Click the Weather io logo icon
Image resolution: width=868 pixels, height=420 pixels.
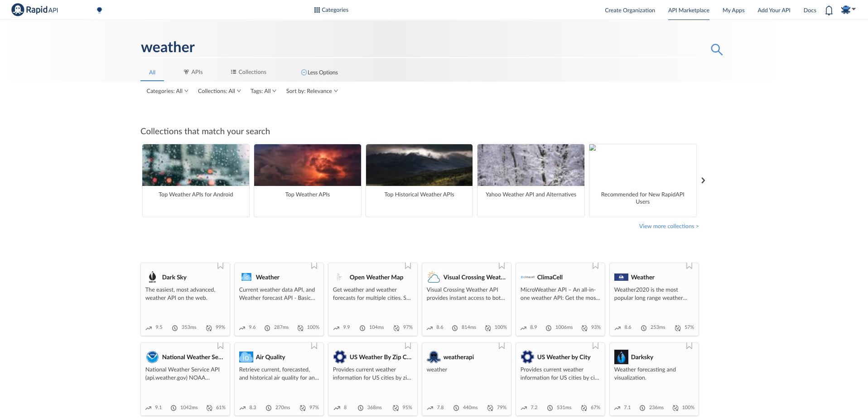coord(246,277)
